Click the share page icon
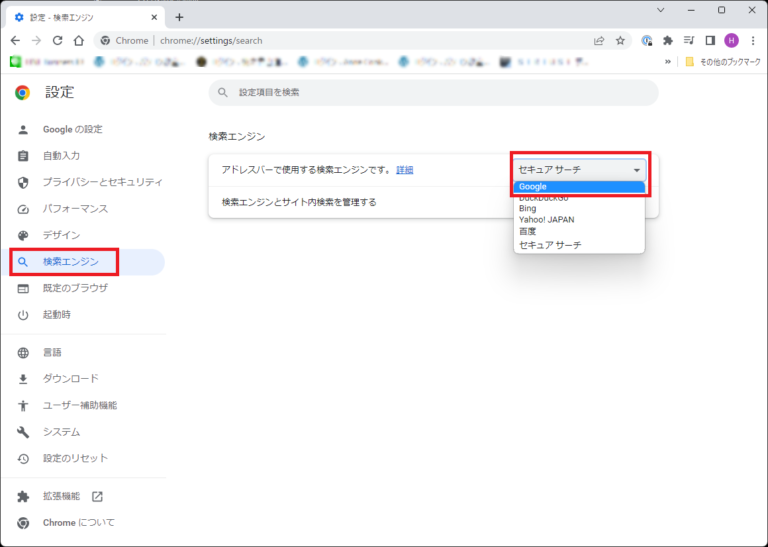Screen dimensions: 768x547 click(x=599, y=41)
